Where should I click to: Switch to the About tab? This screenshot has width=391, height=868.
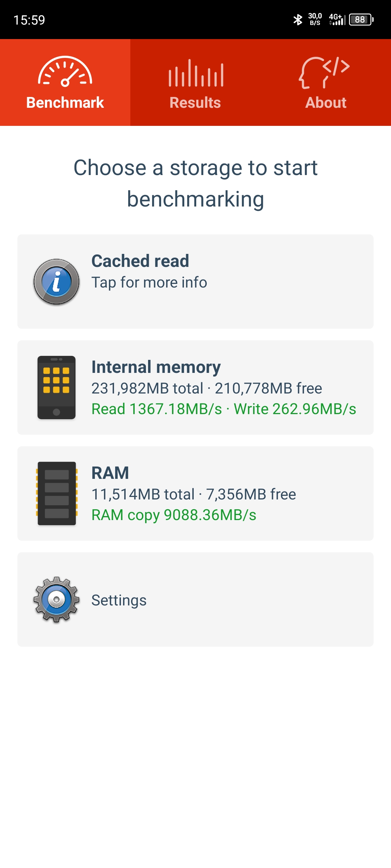(x=326, y=82)
